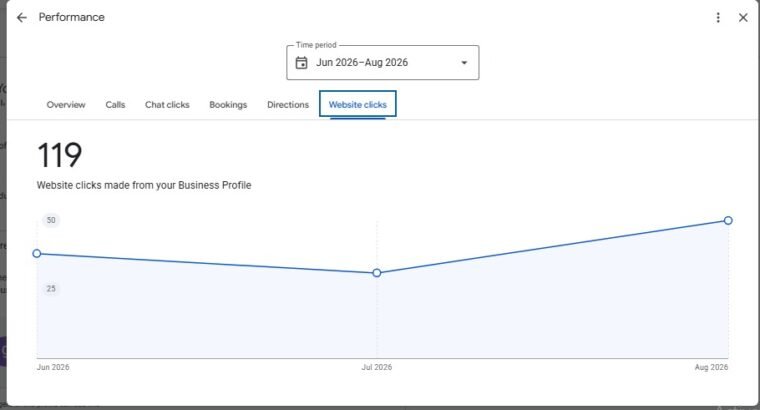The image size is (760, 410).
Task: Click the 50 axis label
Action: point(51,220)
